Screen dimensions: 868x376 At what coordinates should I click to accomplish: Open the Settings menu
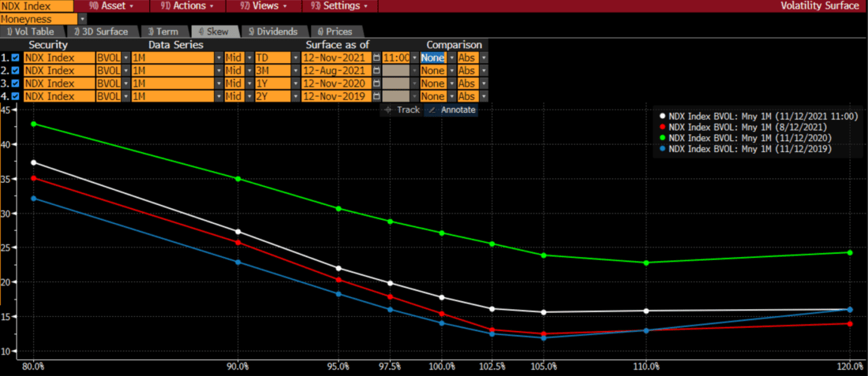[x=340, y=6]
